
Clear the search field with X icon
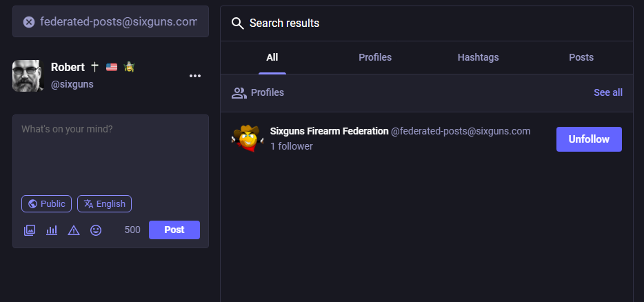coord(29,22)
